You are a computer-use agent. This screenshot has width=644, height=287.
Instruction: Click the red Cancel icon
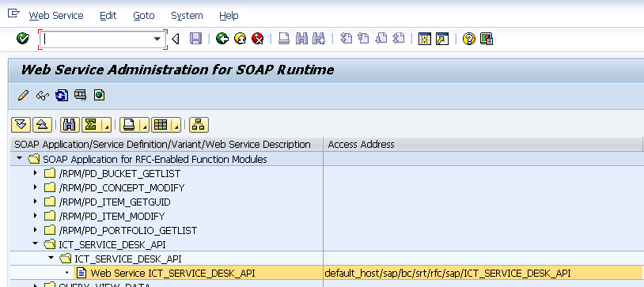pos(257,39)
